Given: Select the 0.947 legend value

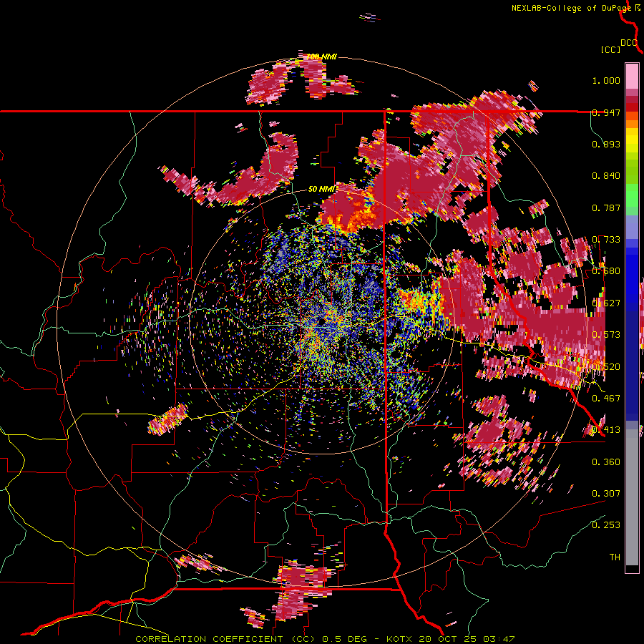Looking at the screenshot, I should pos(606,112).
